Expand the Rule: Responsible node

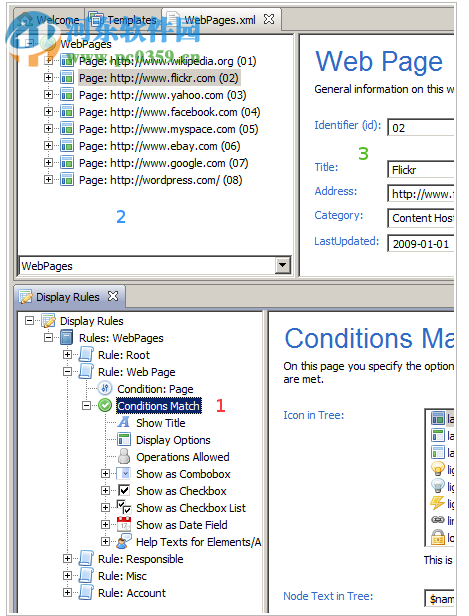click(68, 558)
